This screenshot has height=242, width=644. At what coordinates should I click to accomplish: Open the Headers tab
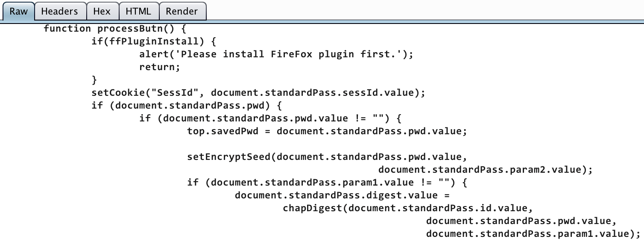59,11
